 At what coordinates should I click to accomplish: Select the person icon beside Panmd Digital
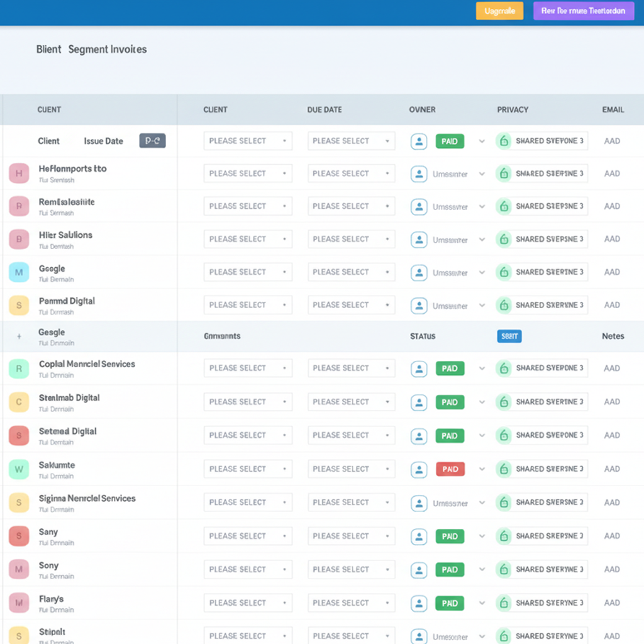[419, 305]
